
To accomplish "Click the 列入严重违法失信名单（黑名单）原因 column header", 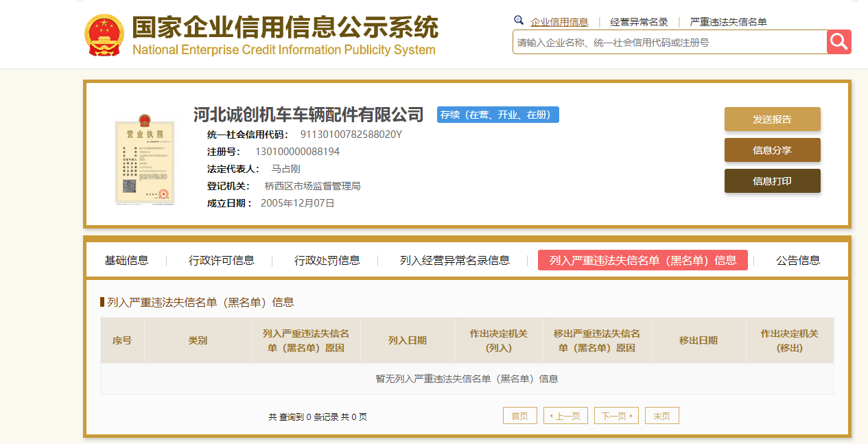I will coord(306,340).
